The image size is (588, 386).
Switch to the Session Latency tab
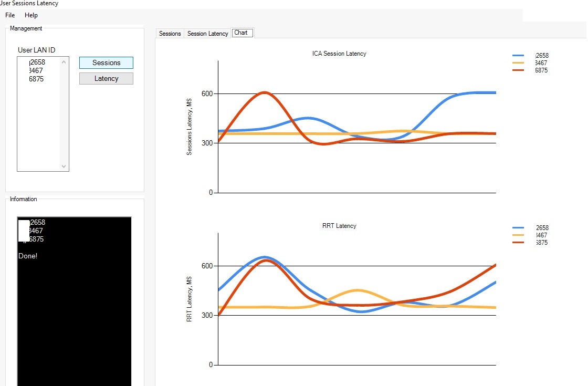click(208, 34)
